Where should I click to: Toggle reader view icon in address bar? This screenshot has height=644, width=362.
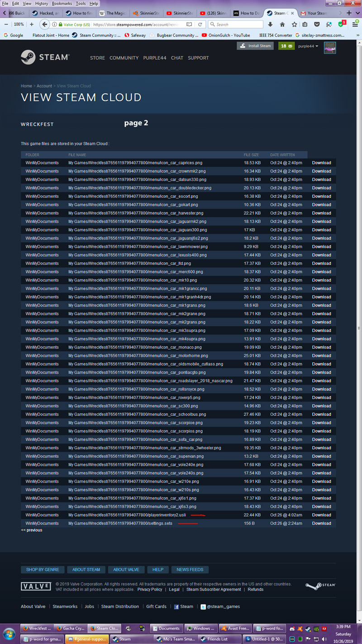[x=189, y=24]
